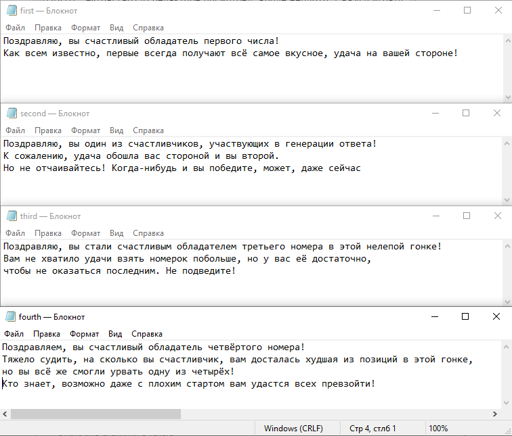Click the line starting 'Тяжело судить'
This screenshot has width=512, height=436.
(x=237, y=359)
